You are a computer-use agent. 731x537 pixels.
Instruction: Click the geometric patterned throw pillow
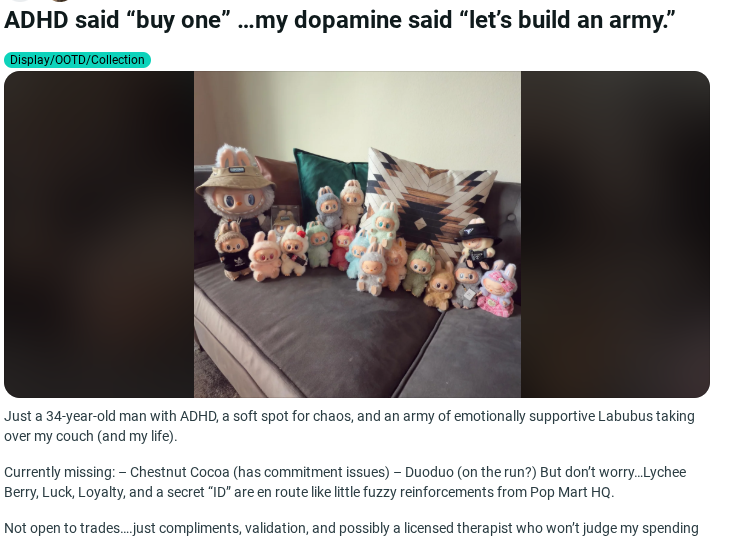[x=427, y=198]
